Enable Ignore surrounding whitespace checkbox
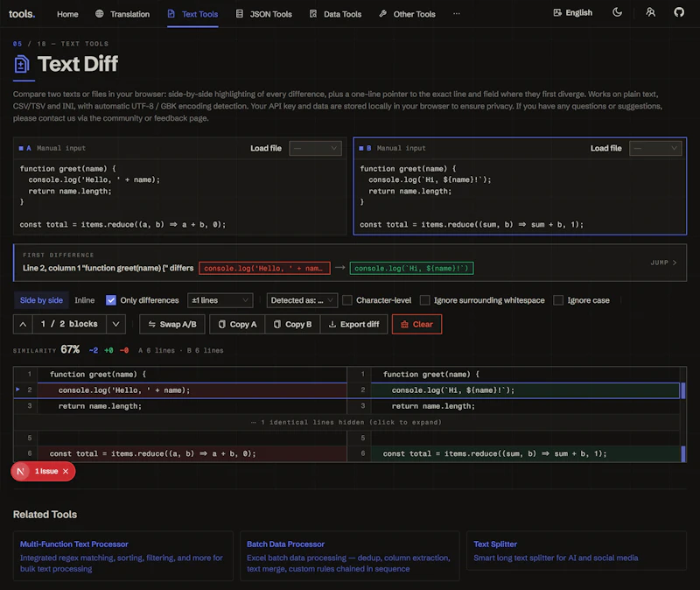Viewport: 700px width, 590px height. (424, 300)
